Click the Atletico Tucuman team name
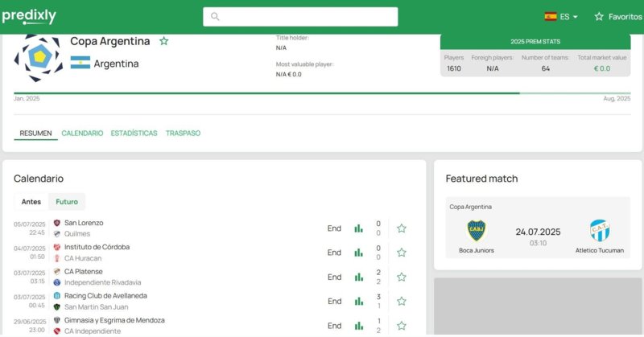The width and height of the screenshot is (644, 337). pyautogui.click(x=600, y=250)
